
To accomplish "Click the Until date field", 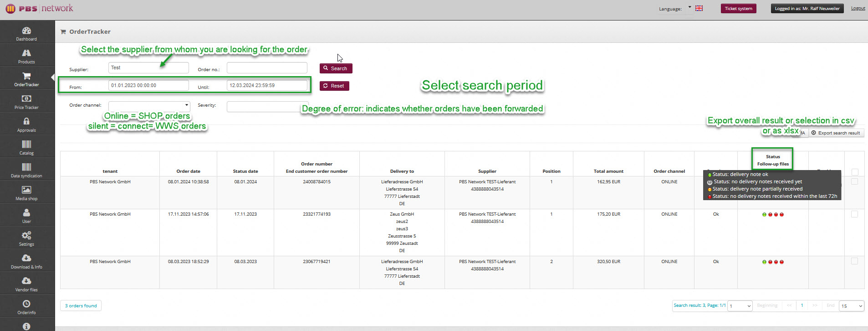I will (x=267, y=85).
